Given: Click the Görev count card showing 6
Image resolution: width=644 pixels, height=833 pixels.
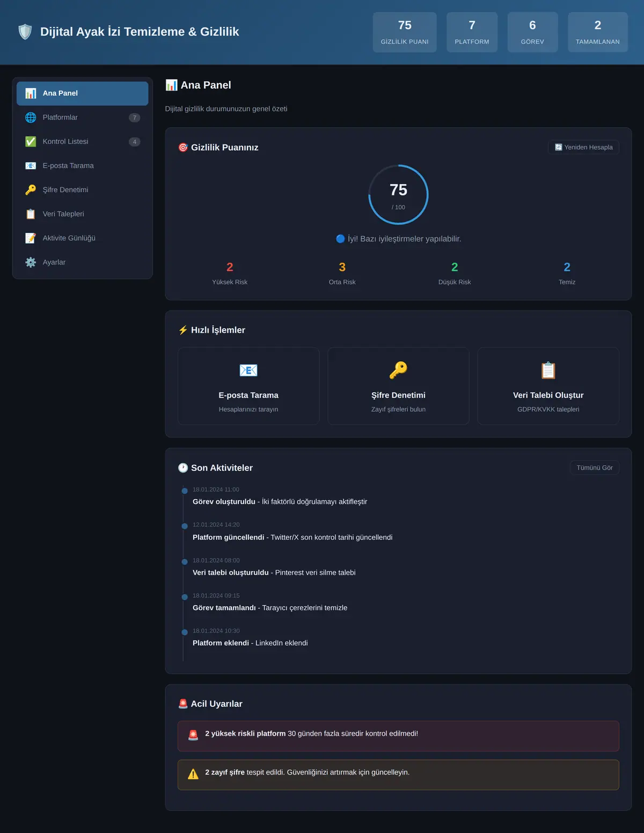Looking at the screenshot, I should tap(532, 32).
